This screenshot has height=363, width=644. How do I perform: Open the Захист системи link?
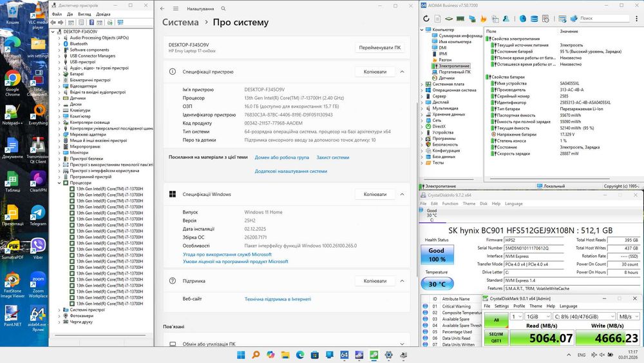click(333, 157)
